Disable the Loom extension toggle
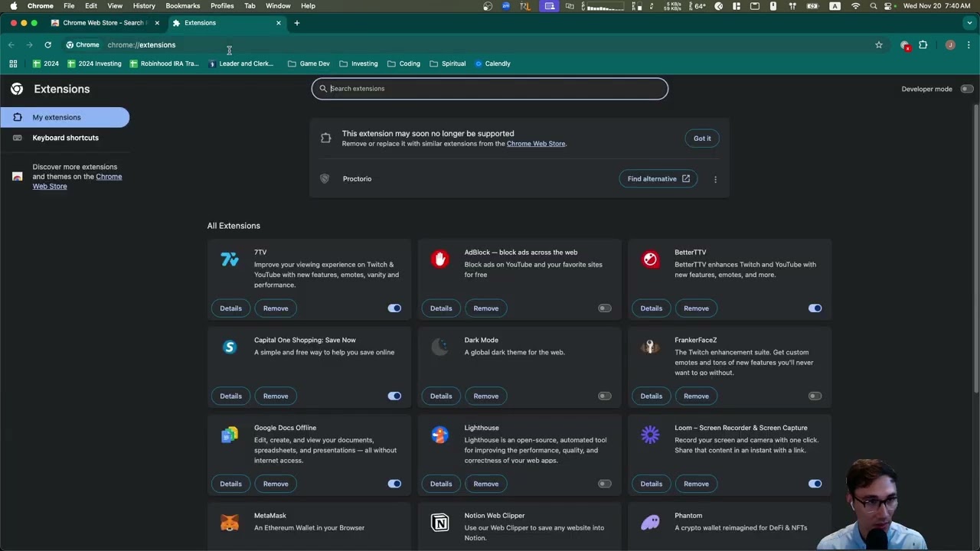This screenshot has height=551, width=980. click(x=815, y=484)
